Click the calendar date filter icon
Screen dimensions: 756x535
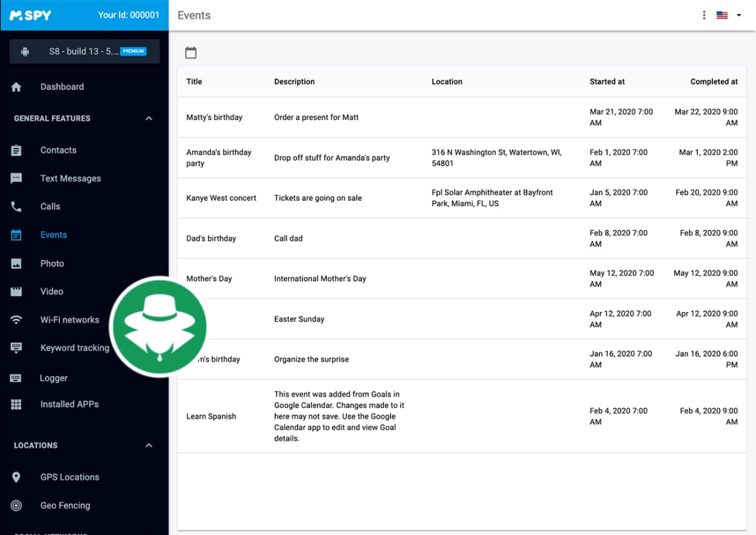[191, 53]
